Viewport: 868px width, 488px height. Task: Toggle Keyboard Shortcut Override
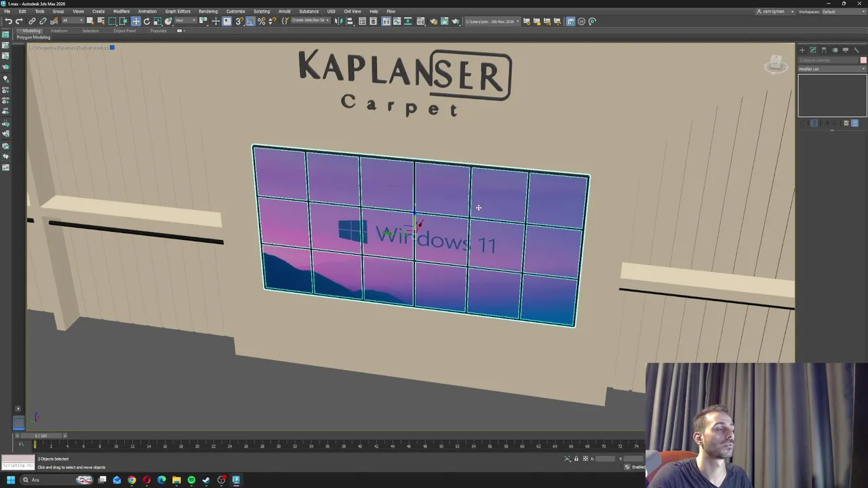pos(227,21)
